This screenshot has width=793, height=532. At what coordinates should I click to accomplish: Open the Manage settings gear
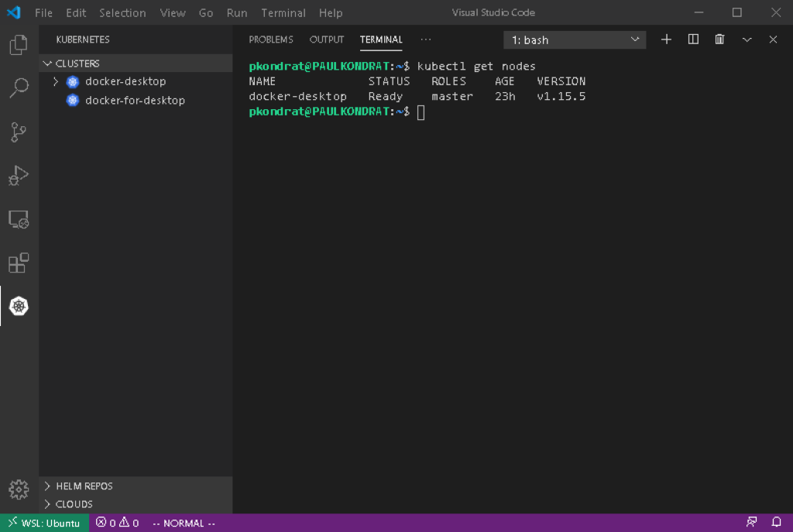point(18,489)
